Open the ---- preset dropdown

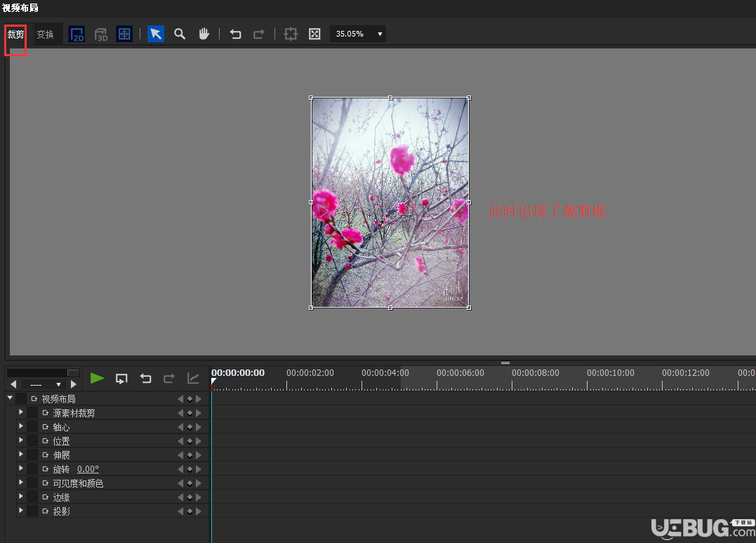click(x=43, y=385)
